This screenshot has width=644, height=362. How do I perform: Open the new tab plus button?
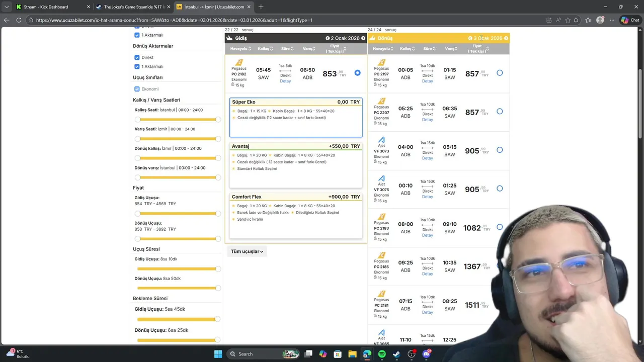tap(261, 7)
